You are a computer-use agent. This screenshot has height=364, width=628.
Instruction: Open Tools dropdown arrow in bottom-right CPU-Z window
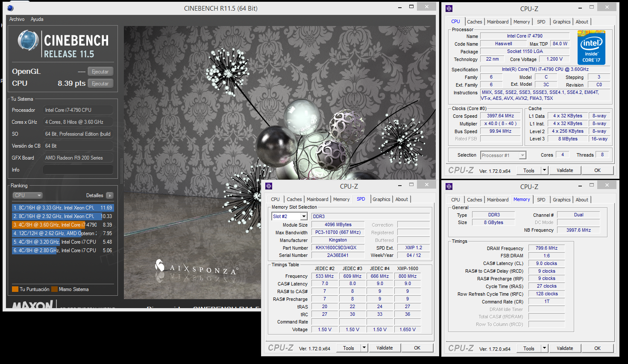coord(544,348)
